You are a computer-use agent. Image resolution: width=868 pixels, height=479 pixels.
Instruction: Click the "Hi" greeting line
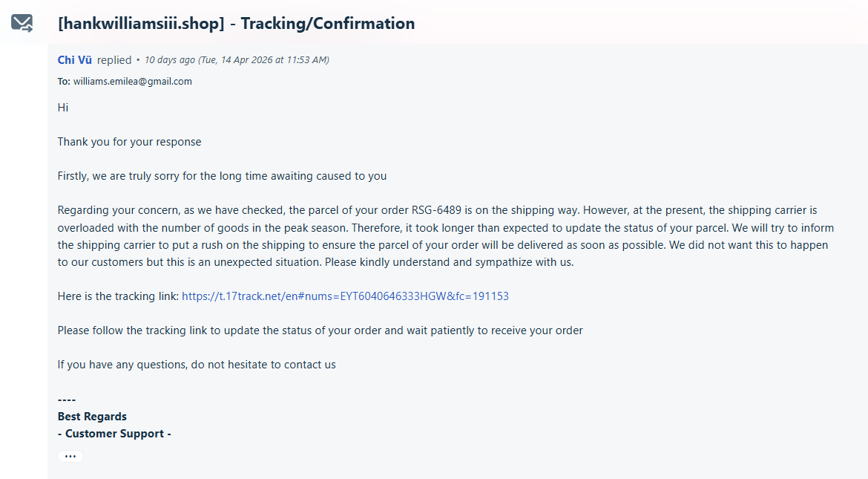(x=63, y=108)
